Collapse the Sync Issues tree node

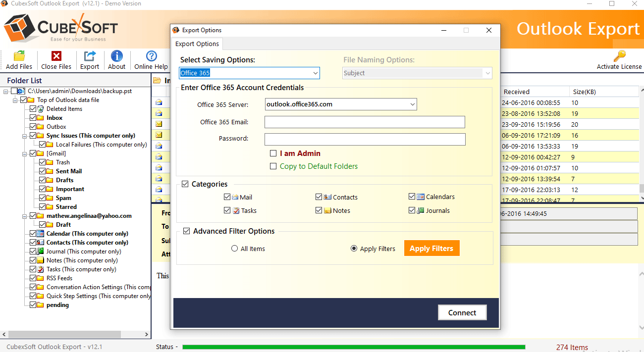click(25, 136)
